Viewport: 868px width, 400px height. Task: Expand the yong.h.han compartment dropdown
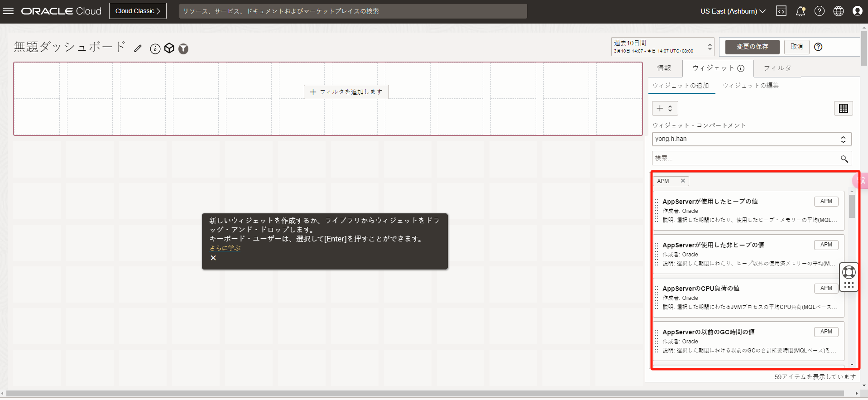(752, 139)
